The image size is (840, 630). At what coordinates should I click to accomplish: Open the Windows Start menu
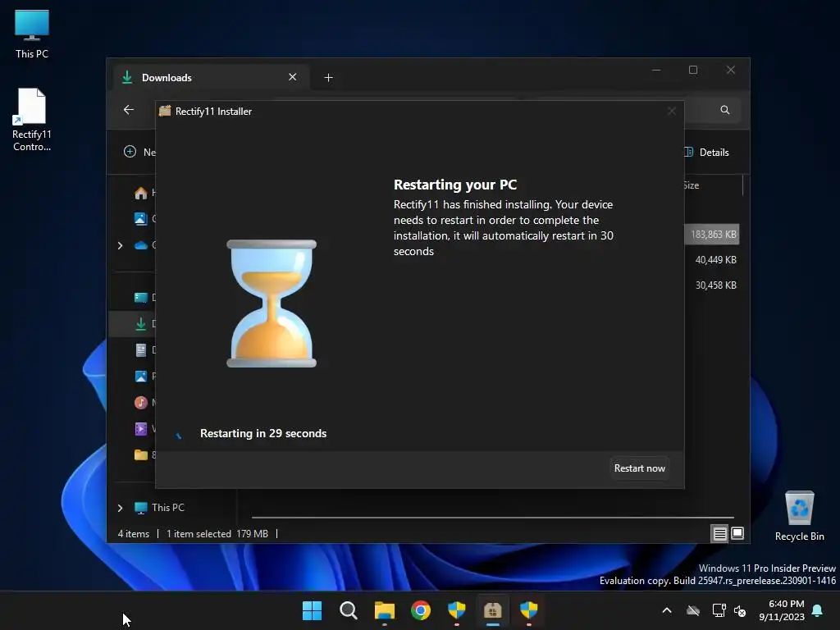click(312, 610)
